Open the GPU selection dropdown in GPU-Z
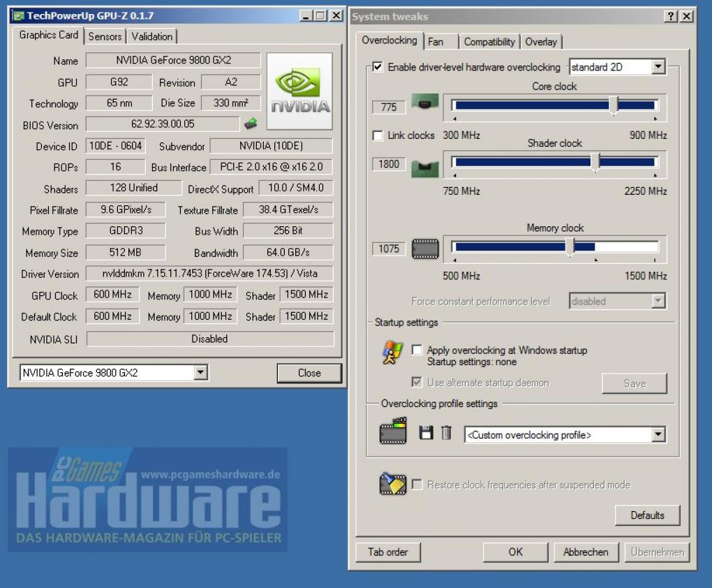712x588 pixels. point(200,373)
